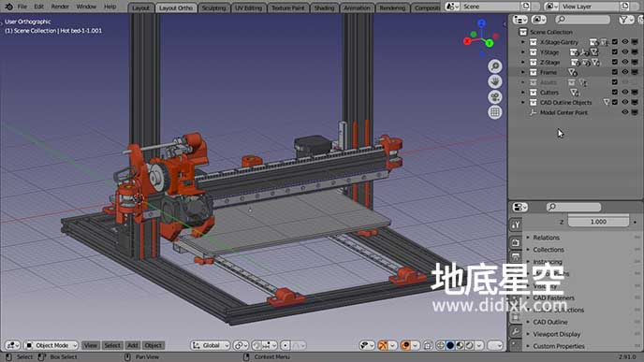644x362 pixels.
Task: Open the Render properties tab icon
Action: coord(516,242)
